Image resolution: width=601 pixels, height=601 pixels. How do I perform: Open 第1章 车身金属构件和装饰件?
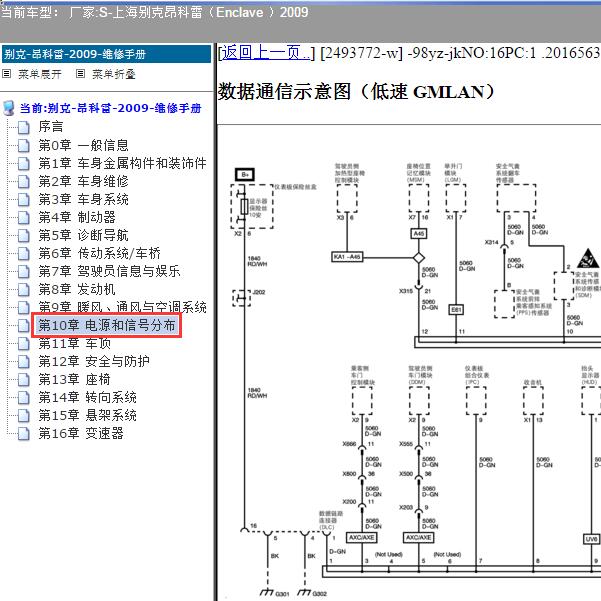pos(122,163)
